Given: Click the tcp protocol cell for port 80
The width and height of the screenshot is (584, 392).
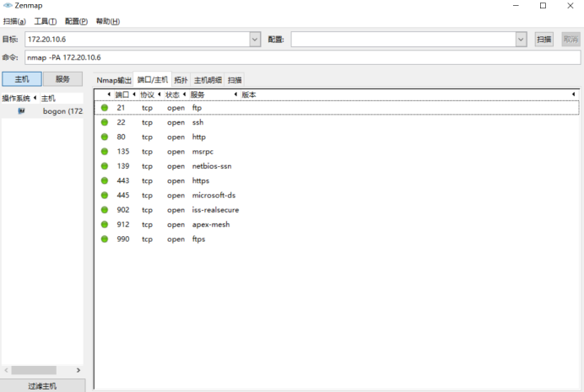Looking at the screenshot, I should point(147,137).
